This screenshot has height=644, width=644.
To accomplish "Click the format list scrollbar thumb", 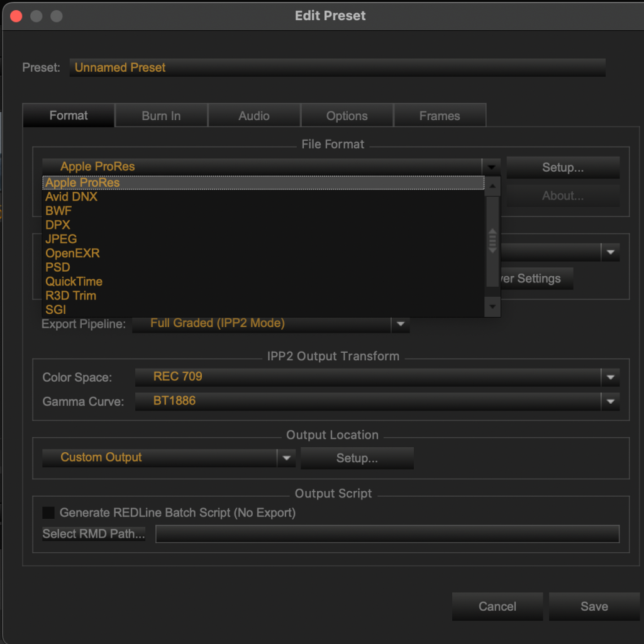I will [492, 241].
